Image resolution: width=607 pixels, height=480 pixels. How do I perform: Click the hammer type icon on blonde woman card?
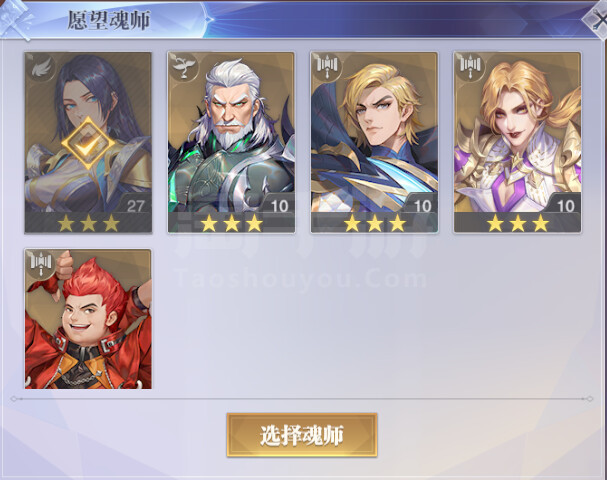[x=470, y=67]
